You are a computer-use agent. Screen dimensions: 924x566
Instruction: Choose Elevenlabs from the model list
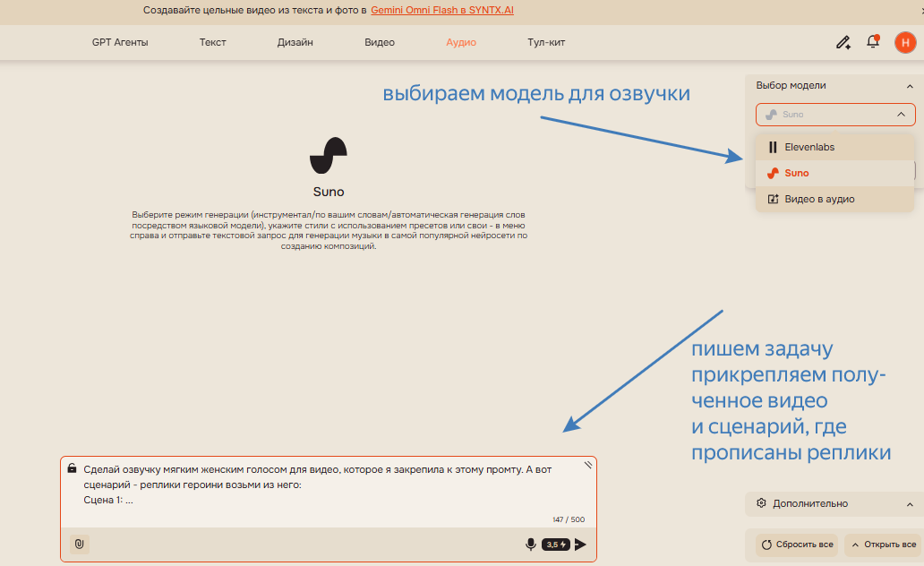834,148
